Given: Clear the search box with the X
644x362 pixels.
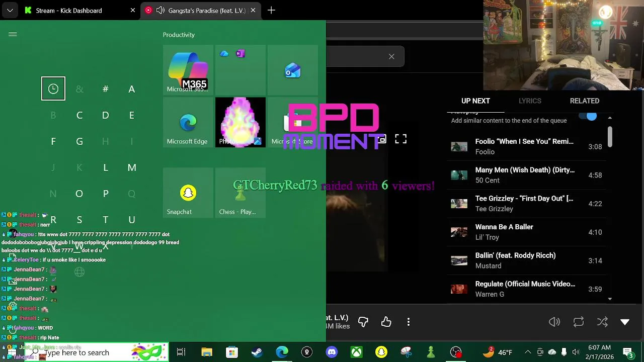Looking at the screenshot, I should pyautogui.click(x=391, y=56).
